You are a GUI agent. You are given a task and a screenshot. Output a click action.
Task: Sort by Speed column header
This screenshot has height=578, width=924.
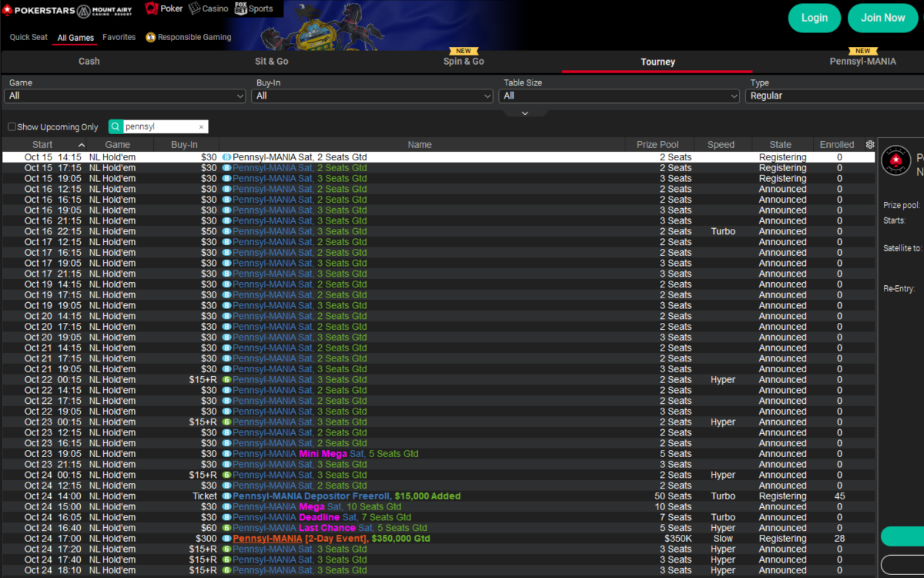[x=721, y=145]
